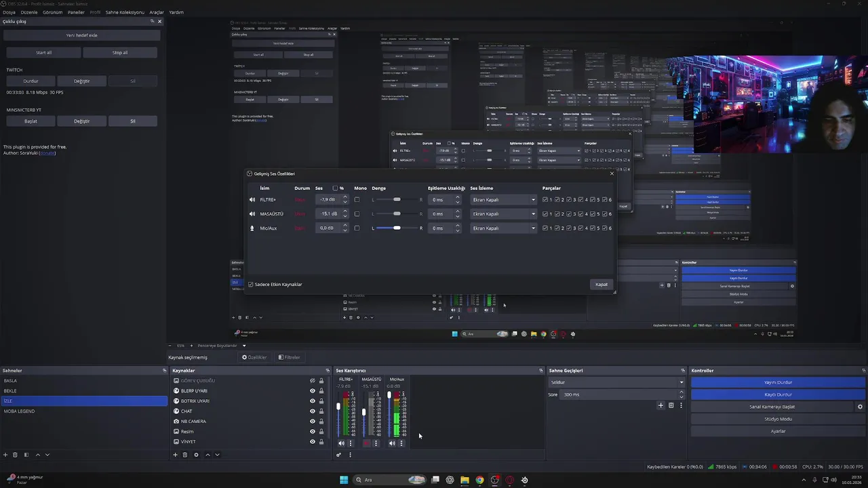Open the Soldur transition dropdown
868x488 pixels.
click(616, 382)
